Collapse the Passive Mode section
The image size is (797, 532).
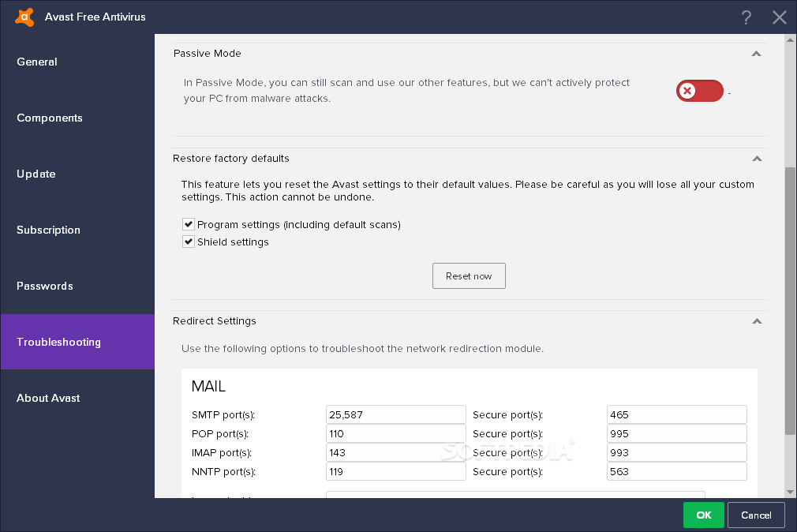coord(756,54)
